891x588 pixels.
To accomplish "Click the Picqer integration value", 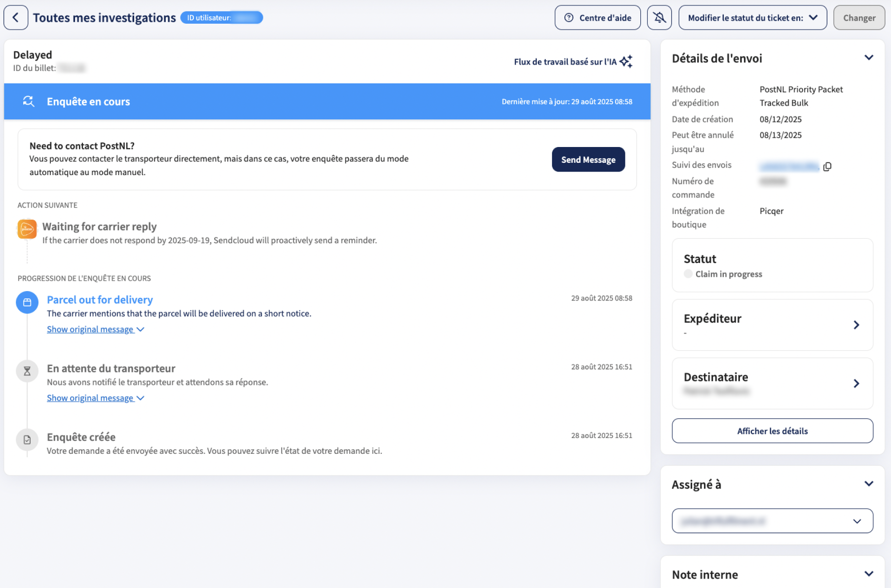I will 772,211.
